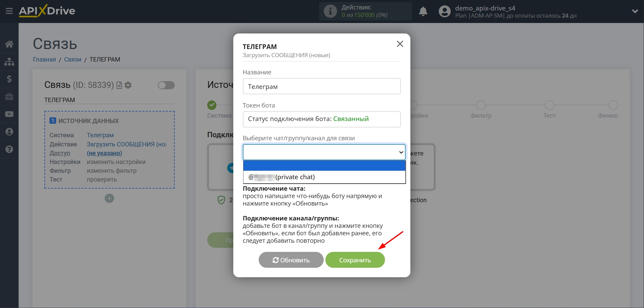Expand the account menu chevron
This screenshot has width=644, height=308.
point(635,11)
